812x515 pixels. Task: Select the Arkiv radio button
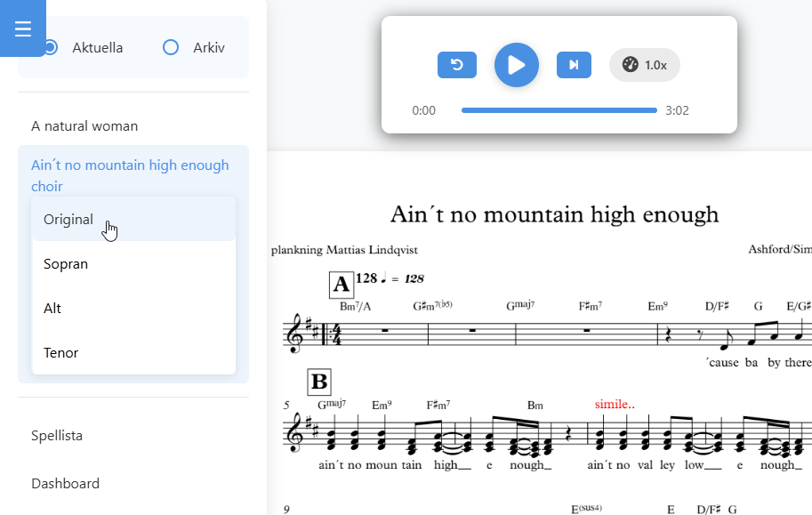pyautogui.click(x=171, y=48)
